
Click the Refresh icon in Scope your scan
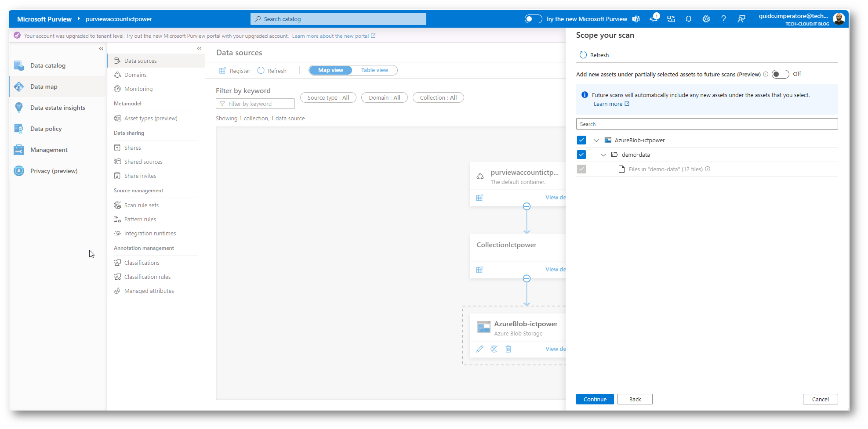tap(583, 55)
